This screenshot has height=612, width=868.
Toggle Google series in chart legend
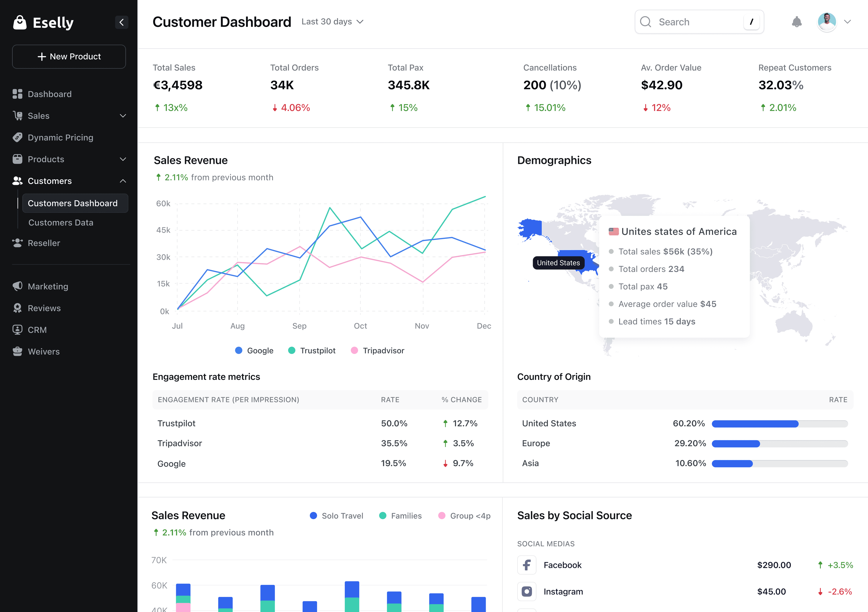point(254,351)
